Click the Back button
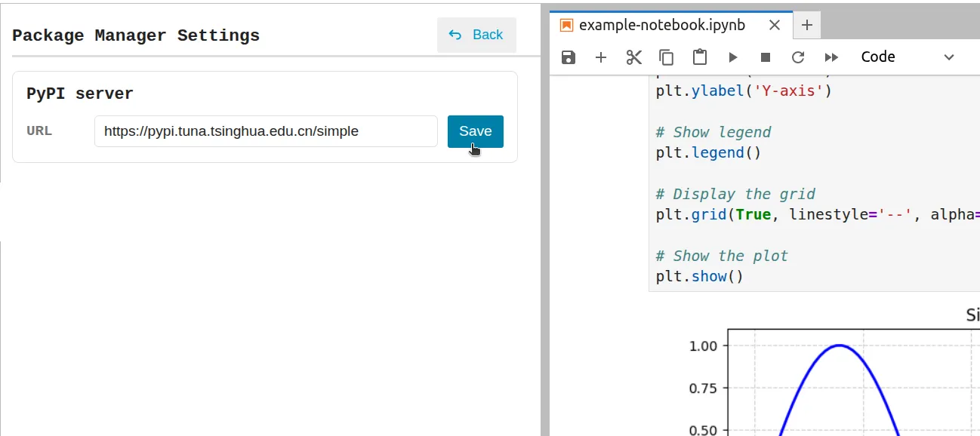This screenshot has height=436, width=980. [x=476, y=34]
